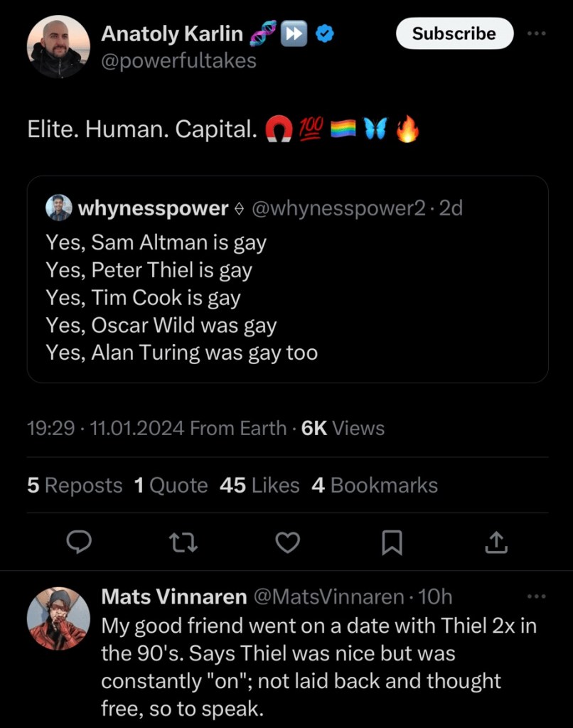View the 1 Quote
This screenshot has width=573, height=728.
(x=171, y=486)
